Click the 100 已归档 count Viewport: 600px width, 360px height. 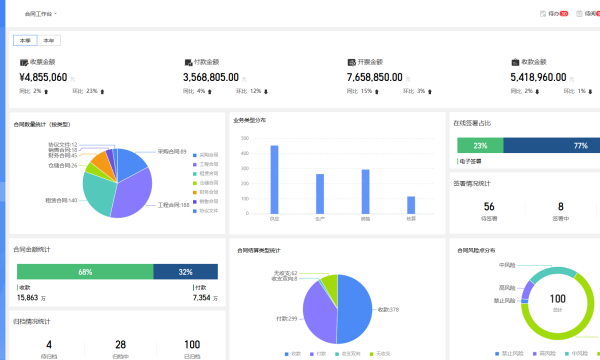(192, 345)
